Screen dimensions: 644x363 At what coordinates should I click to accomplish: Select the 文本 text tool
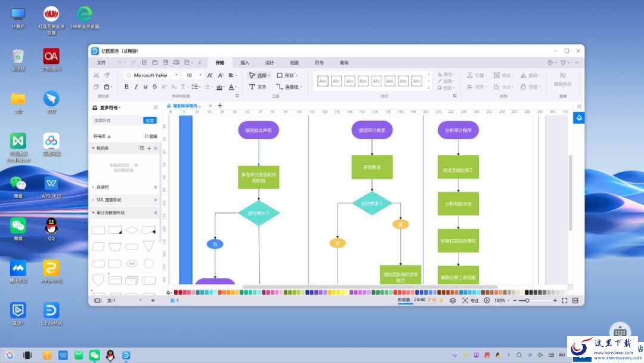coord(258,87)
